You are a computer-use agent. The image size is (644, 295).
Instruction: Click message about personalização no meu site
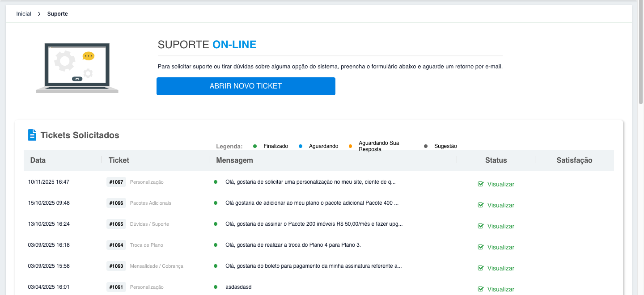310,182
